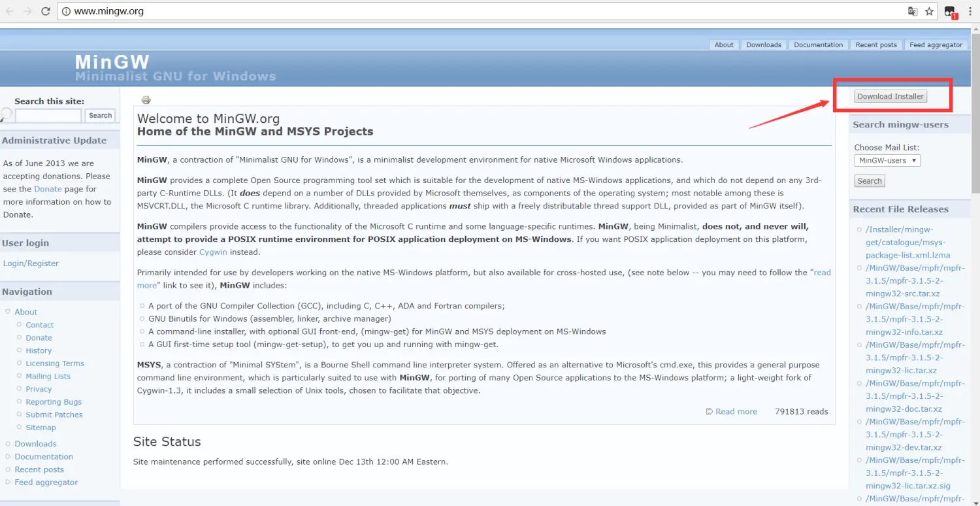Click the inline "read more" link in paragraph
The height and width of the screenshot is (506, 980).
(484, 279)
